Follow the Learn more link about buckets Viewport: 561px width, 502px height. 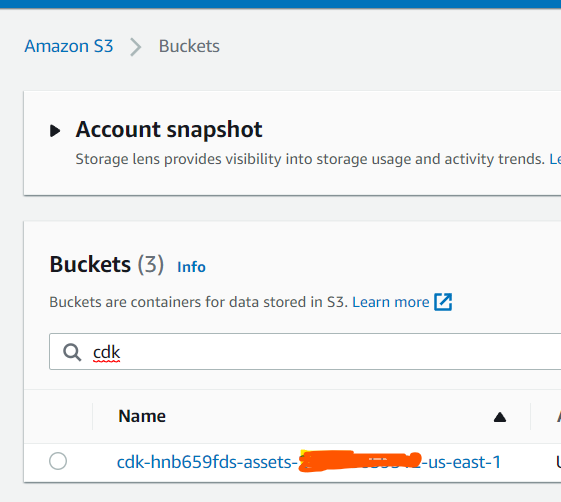click(391, 302)
